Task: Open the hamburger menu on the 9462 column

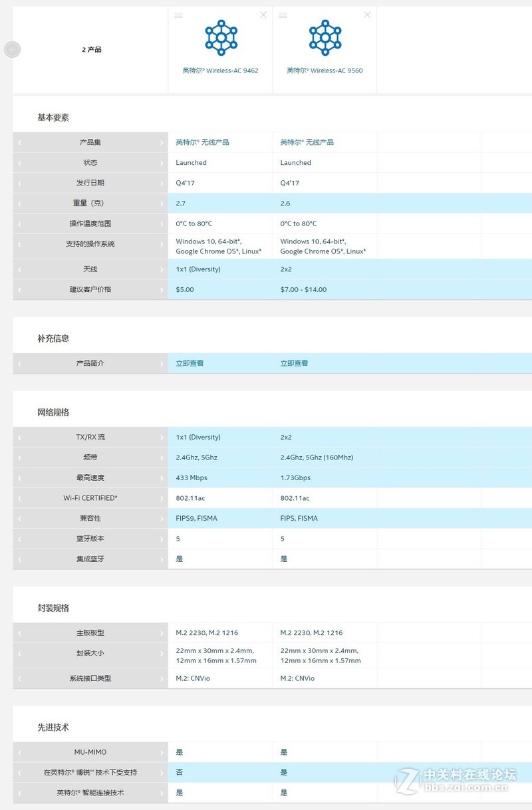Action: click(x=178, y=15)
